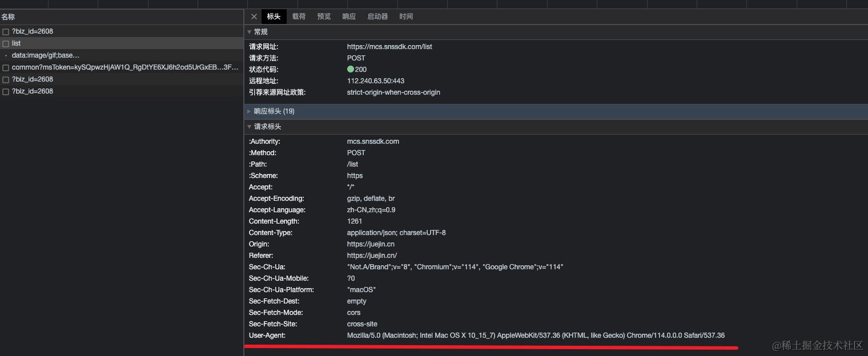Screen dimensions: 868x356
Task: Click the Accept-Encoding header name
Action: pos(276,199)
